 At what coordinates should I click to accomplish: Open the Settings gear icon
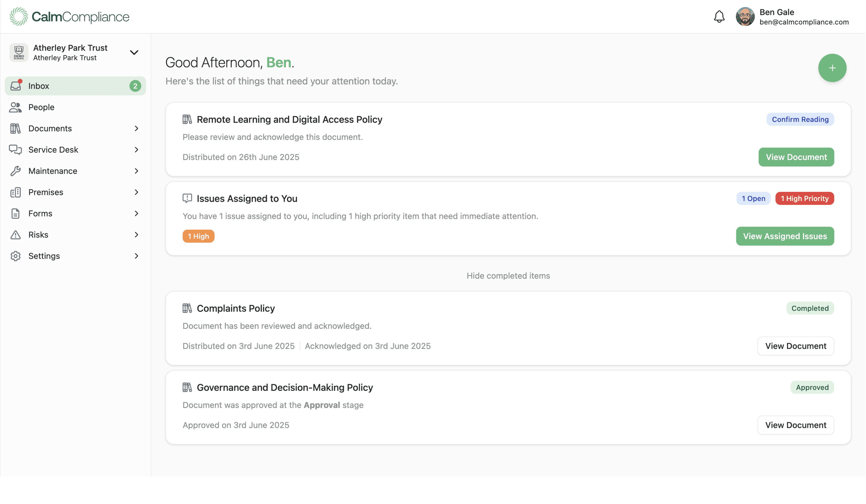[x=15, y=256]
